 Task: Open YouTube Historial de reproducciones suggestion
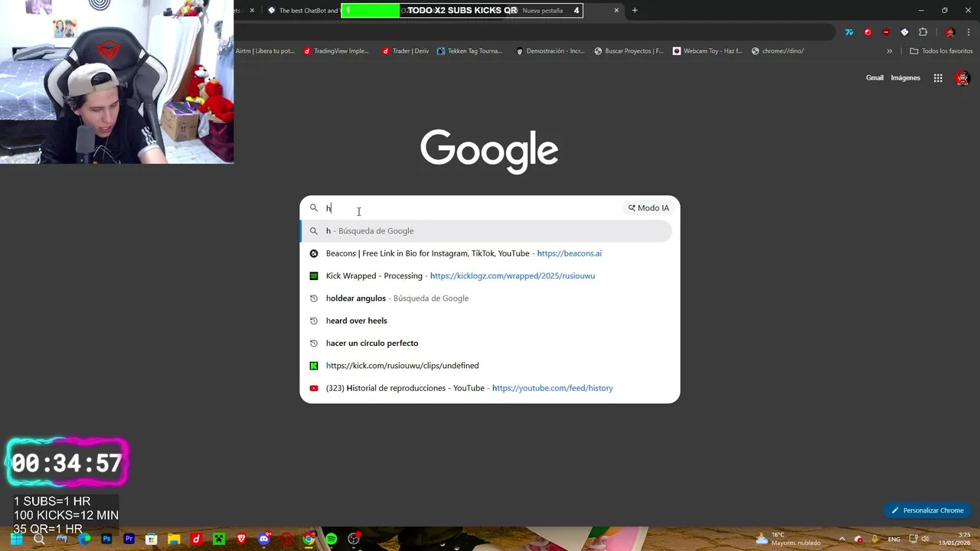click(486, 388)
